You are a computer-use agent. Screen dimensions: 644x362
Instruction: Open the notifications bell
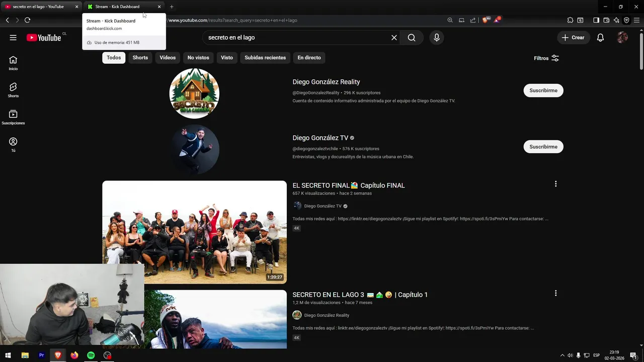(600, 38)
